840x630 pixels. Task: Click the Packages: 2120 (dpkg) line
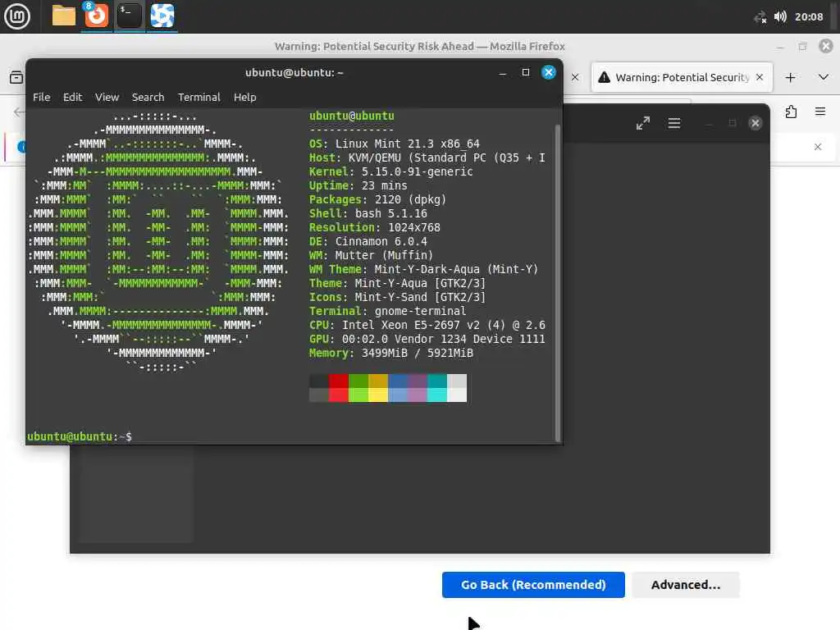(x=377, y=199)
